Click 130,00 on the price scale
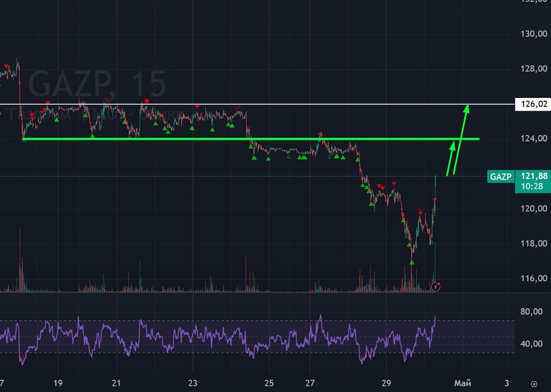Screen dimensions: 551x392 [534, 34]
